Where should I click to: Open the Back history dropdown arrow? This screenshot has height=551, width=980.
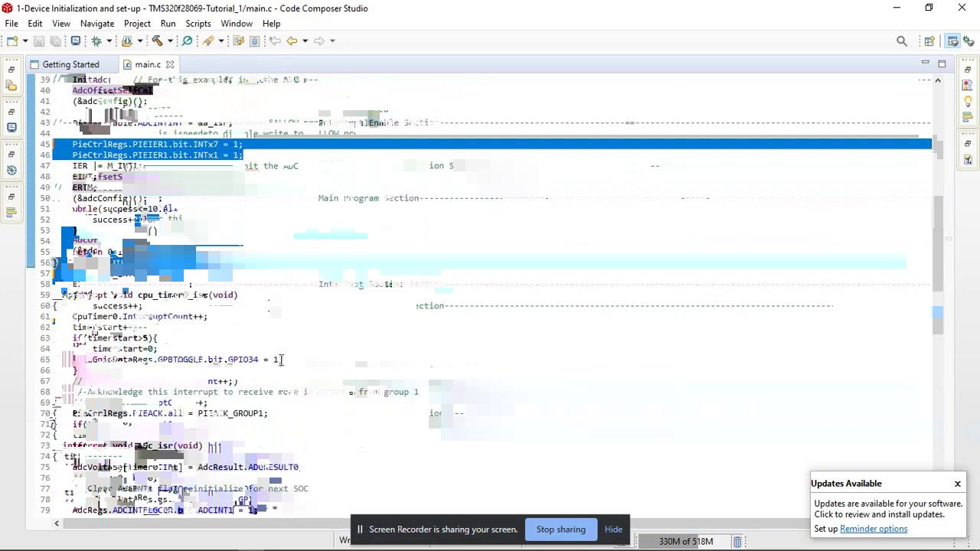305,41
